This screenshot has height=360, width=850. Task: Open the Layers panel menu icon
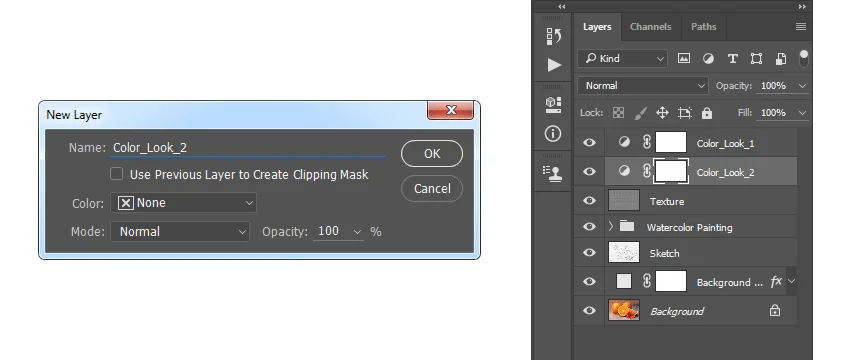pyautogui.click(x=801, y=27)
